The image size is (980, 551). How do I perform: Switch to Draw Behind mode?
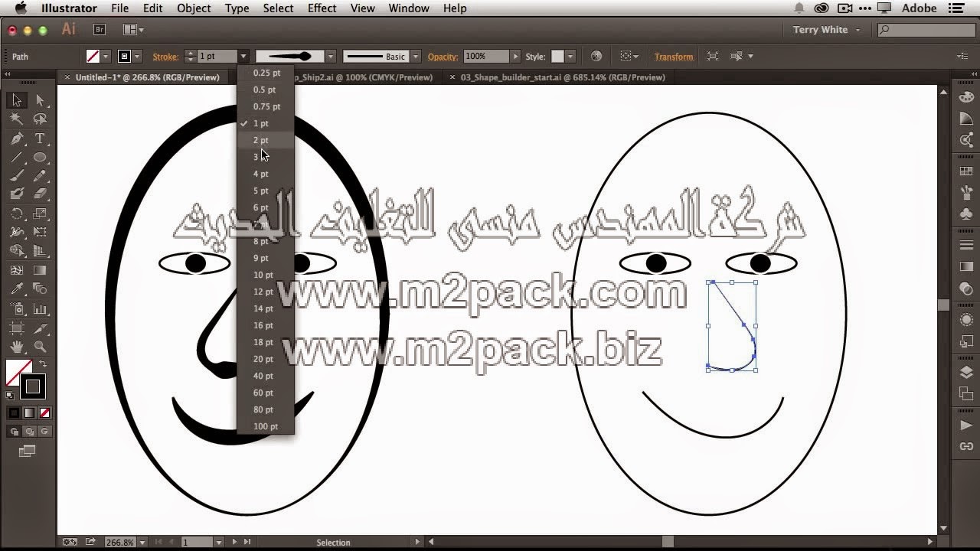pos(29,432)
